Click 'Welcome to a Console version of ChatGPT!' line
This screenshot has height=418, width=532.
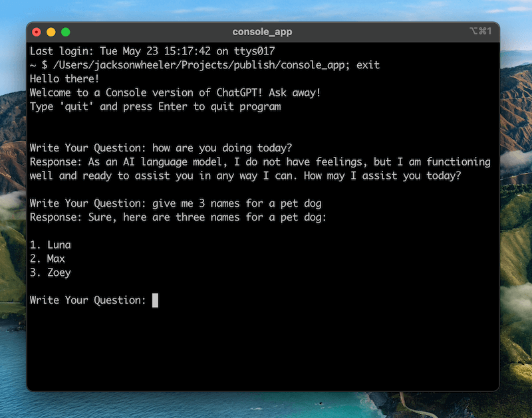(x=175, y=92)
